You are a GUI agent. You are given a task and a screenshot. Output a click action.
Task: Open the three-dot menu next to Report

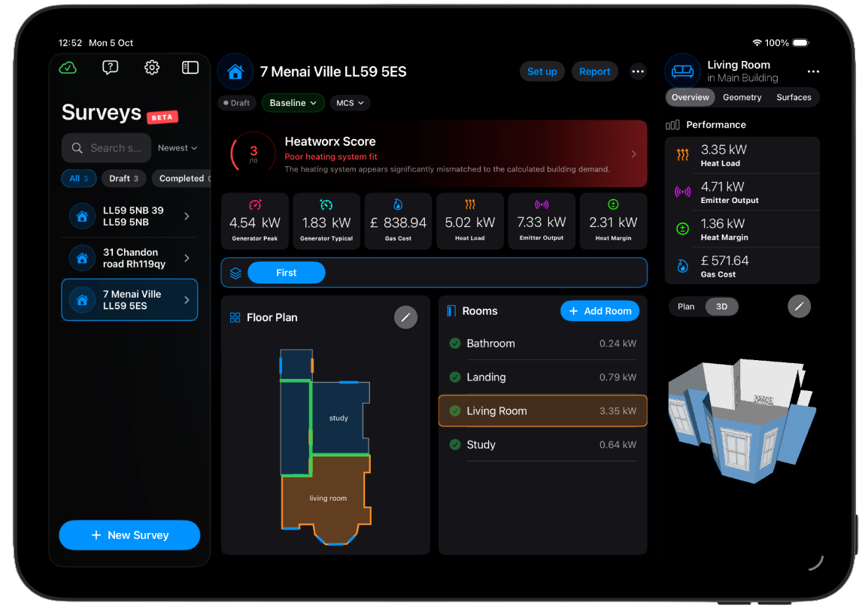(x=638, y=71)
